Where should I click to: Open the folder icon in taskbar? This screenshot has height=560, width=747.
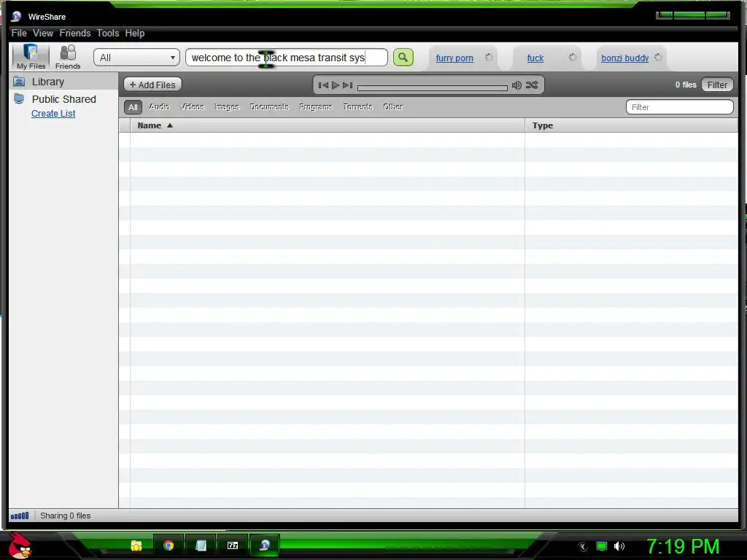point(136,545)
